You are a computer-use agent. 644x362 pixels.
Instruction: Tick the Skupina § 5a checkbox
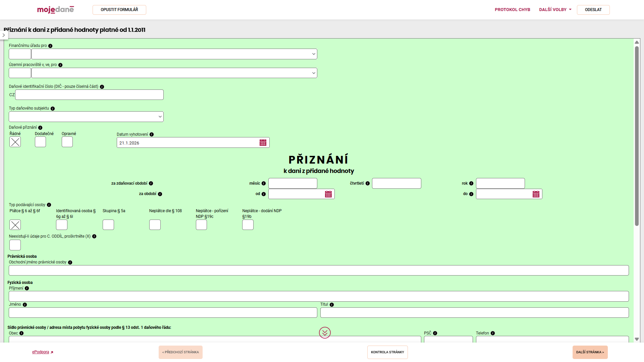click(x=108, y=225)
